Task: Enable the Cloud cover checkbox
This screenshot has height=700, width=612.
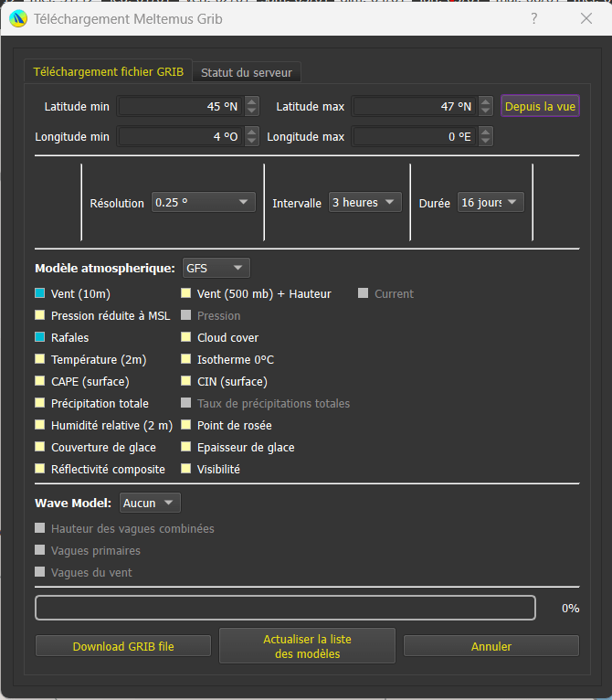Action: tap(186, 338)
